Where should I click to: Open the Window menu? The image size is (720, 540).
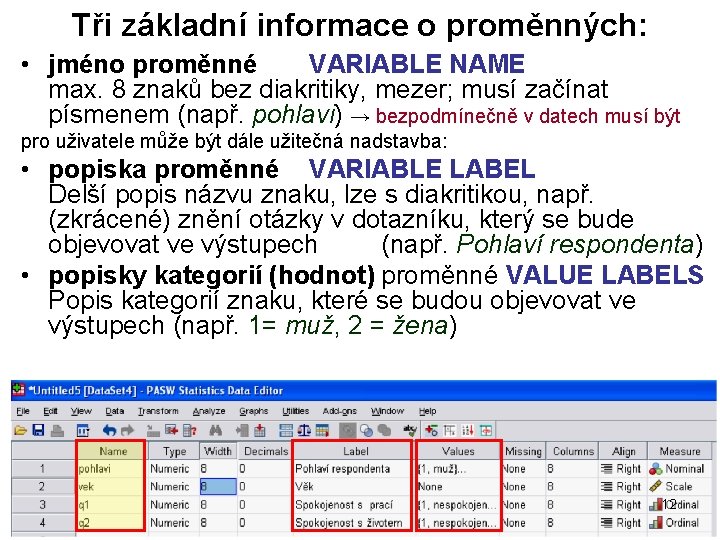click(387, 411)
